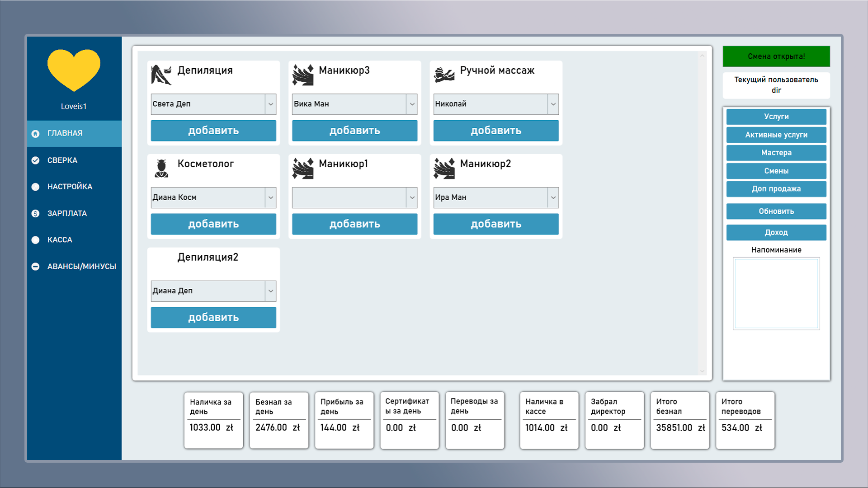Open the АВАНСЫ/МИНУСЫ section

[81, 266]
